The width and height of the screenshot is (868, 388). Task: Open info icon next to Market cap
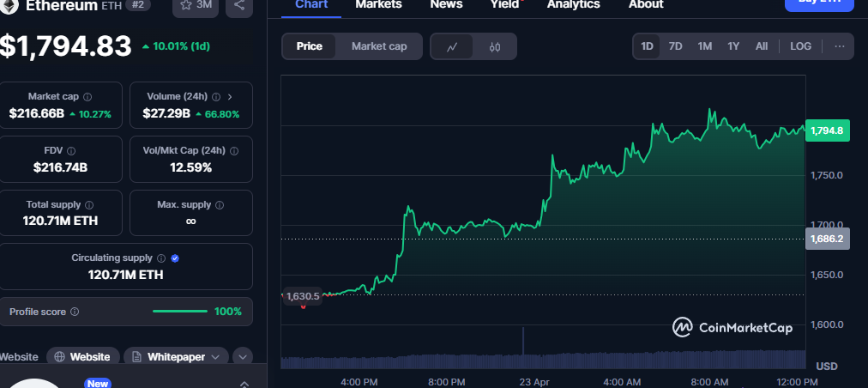[x=87, y=97]
